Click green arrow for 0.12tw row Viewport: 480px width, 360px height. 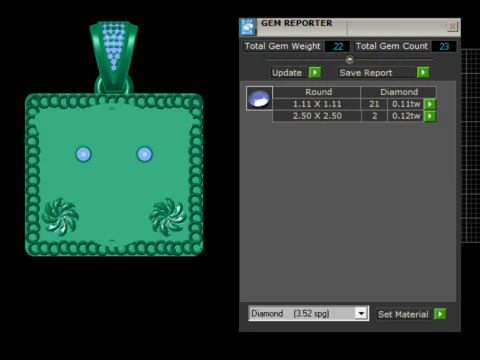430,116
